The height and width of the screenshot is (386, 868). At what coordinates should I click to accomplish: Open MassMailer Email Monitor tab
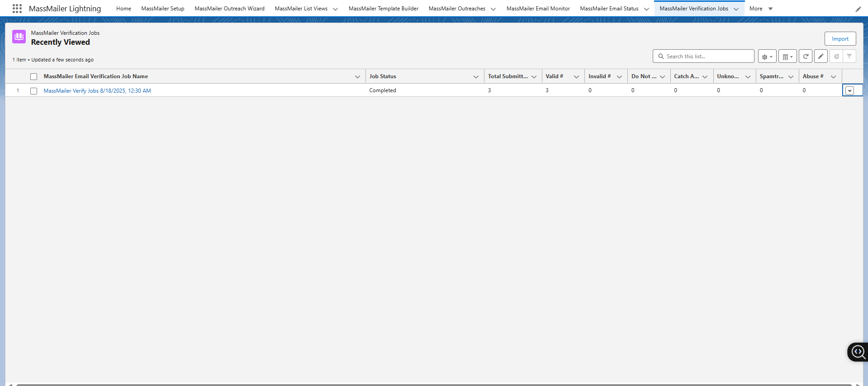click(538, 9)
